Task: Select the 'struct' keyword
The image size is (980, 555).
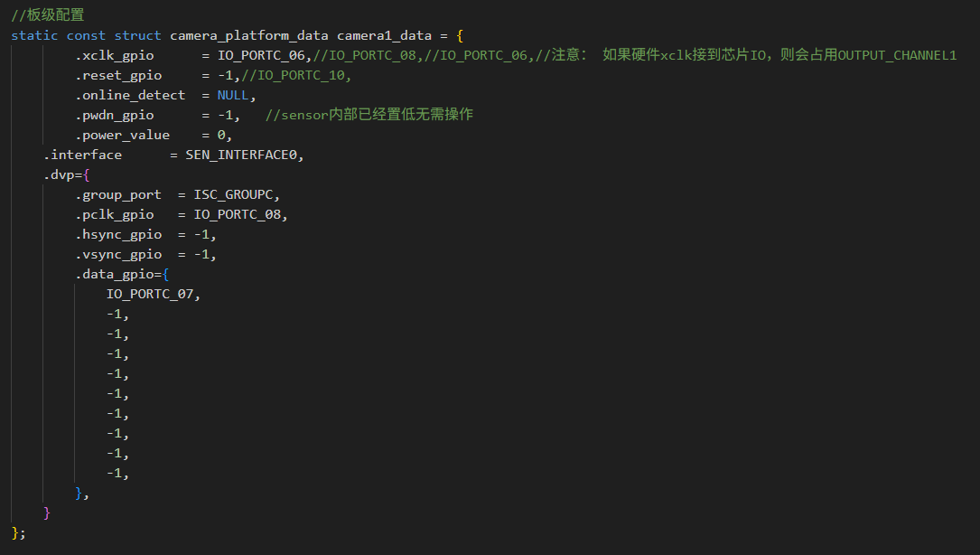Action: pyautogui.click(x=137, y=35)
